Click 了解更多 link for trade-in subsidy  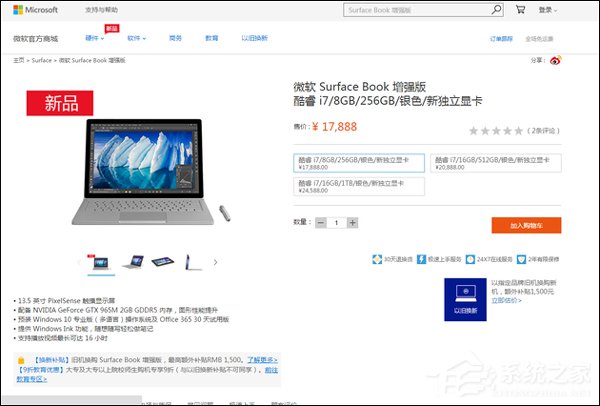coord(262,360)
